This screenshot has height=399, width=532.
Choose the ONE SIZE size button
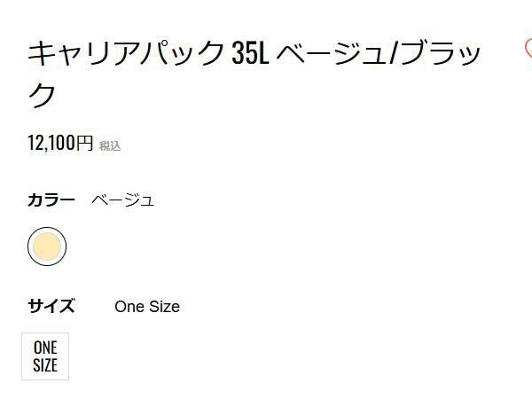45,356
